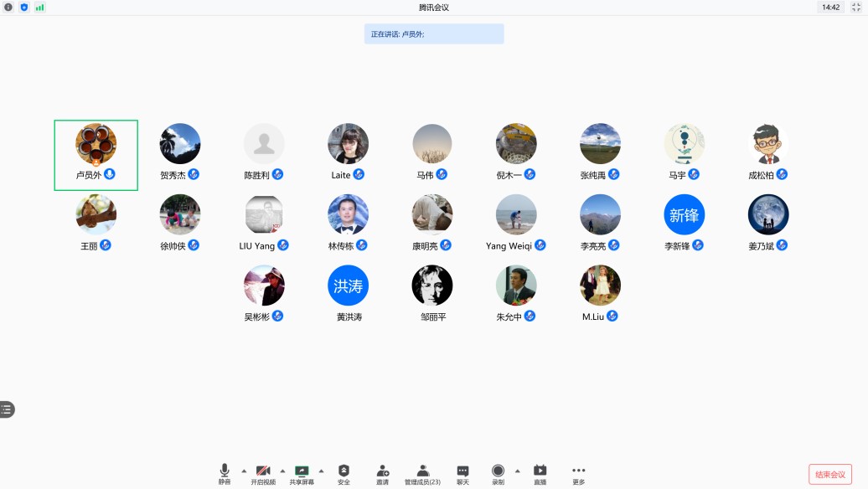Open 管理成员(23) member list

422,471
